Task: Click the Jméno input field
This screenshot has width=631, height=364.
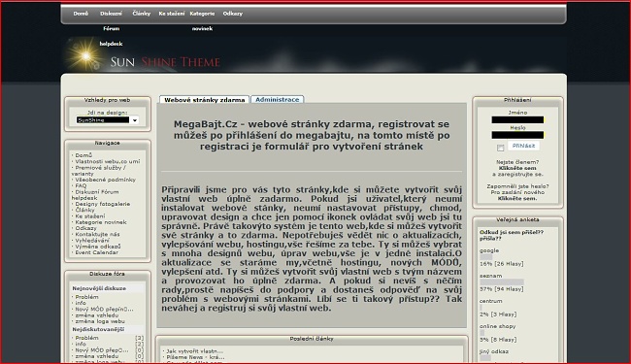Action: [x=517, y=119]
